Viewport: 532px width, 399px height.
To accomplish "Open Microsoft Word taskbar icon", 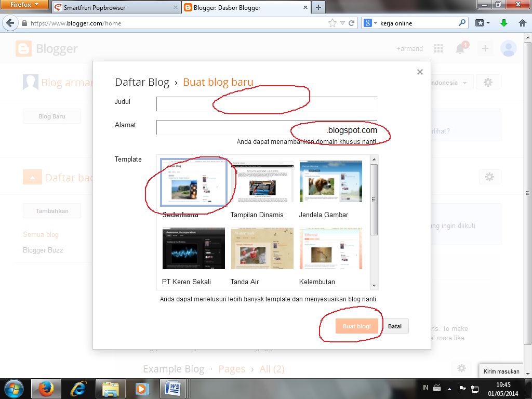I will click(173, 389).
